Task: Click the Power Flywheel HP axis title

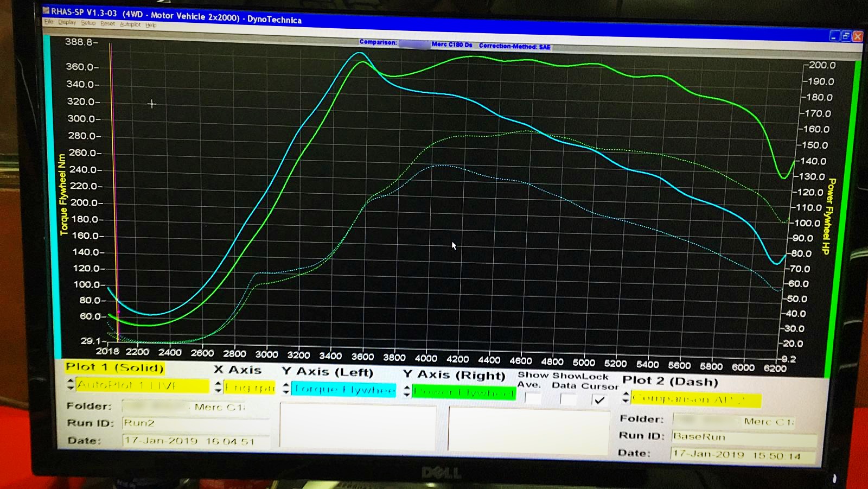Action: [x=828, y=216]
